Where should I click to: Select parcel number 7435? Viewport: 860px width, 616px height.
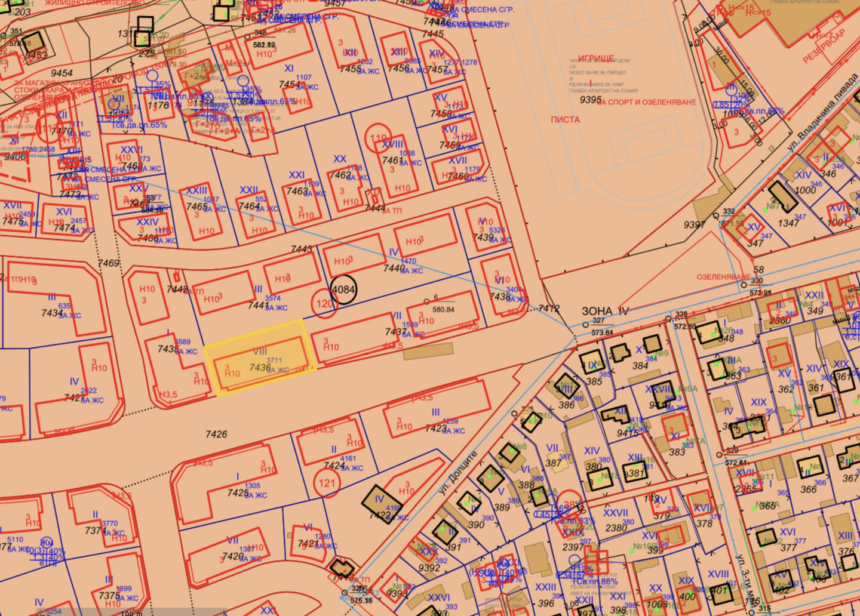click(x=169, y=349)
